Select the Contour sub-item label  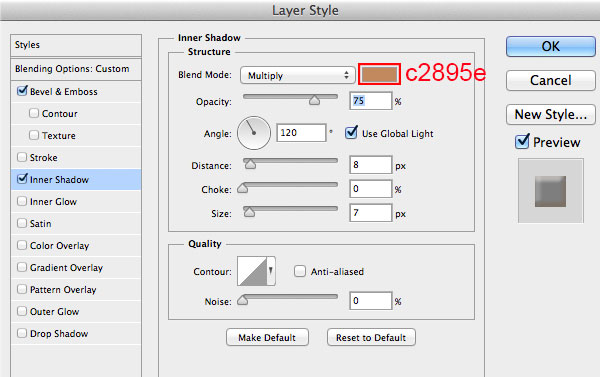coord(60,114)
